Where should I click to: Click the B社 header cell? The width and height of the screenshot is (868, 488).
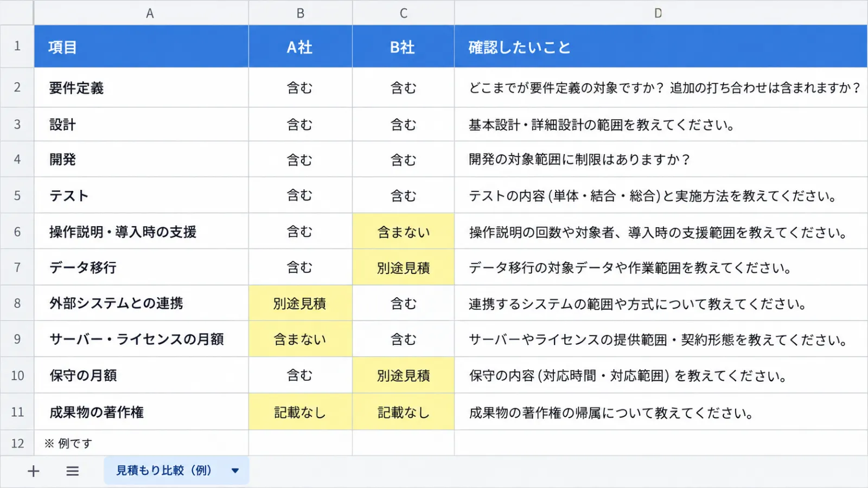point(404,47)
